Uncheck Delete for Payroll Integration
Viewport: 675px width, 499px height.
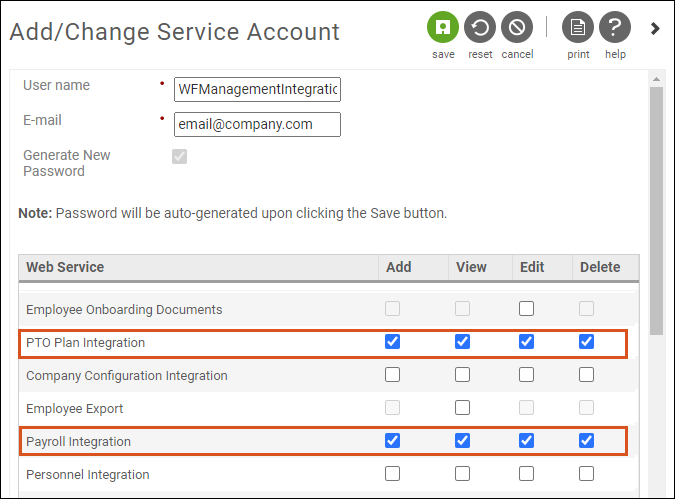[586, 441]
